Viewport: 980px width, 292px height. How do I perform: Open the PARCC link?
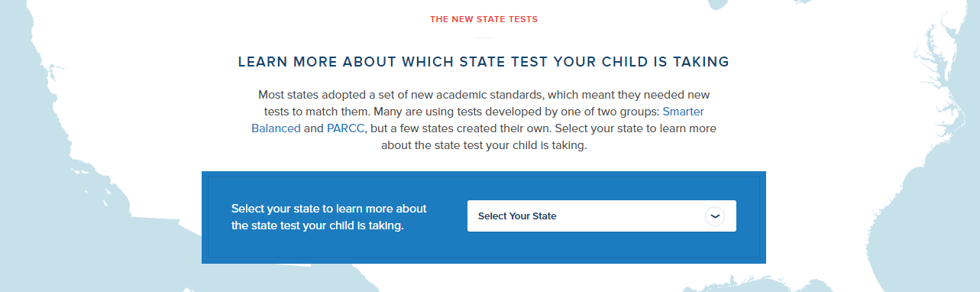pyautogui.click(x=346, y=128)
